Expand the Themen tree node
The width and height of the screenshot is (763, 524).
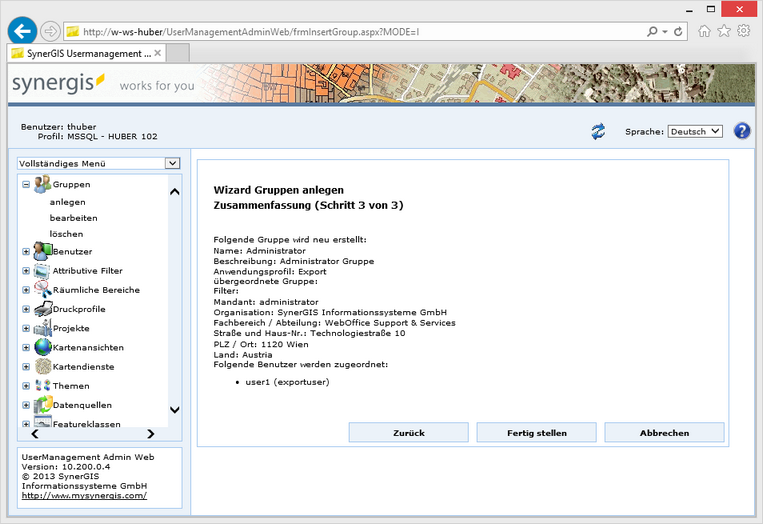pyautogui.click(x=26, y=386)
